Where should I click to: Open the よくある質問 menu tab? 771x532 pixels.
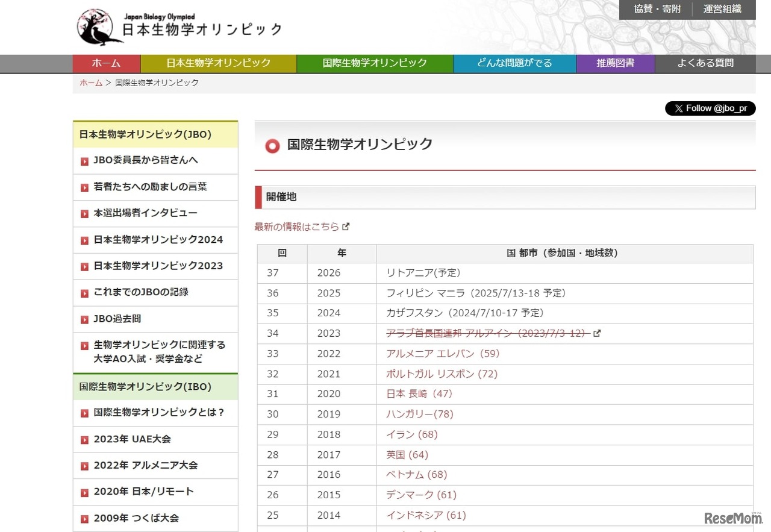coord(705,63)
